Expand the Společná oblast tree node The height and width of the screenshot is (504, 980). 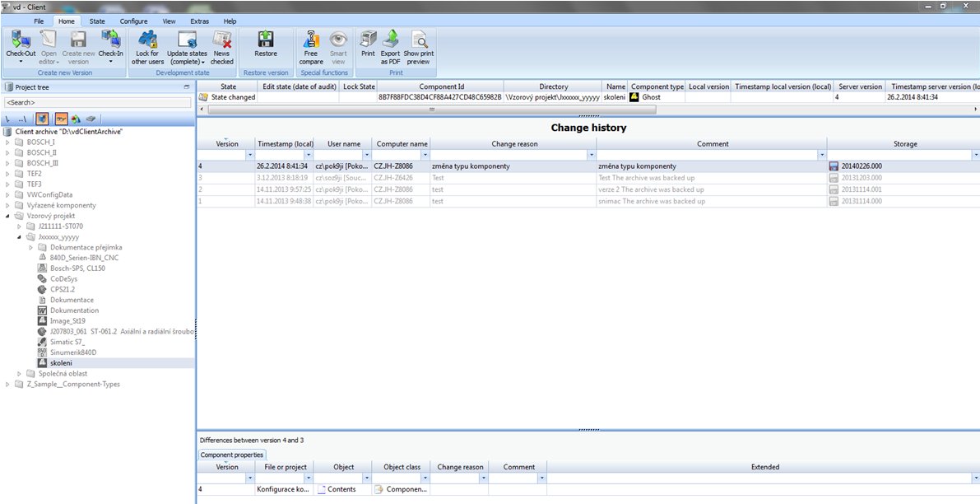pyautogui.click(x=20, y=374)
